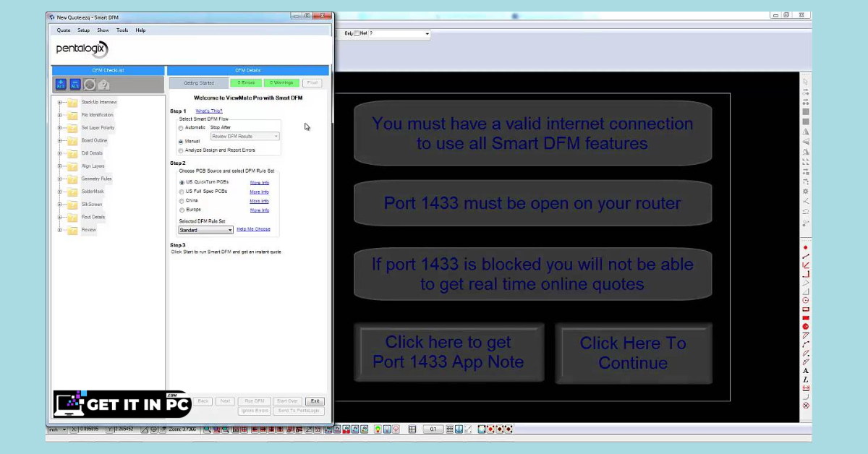Switch to the 0 Errors tab
Viewport: 868px width, 454px height.
(246, 83)
